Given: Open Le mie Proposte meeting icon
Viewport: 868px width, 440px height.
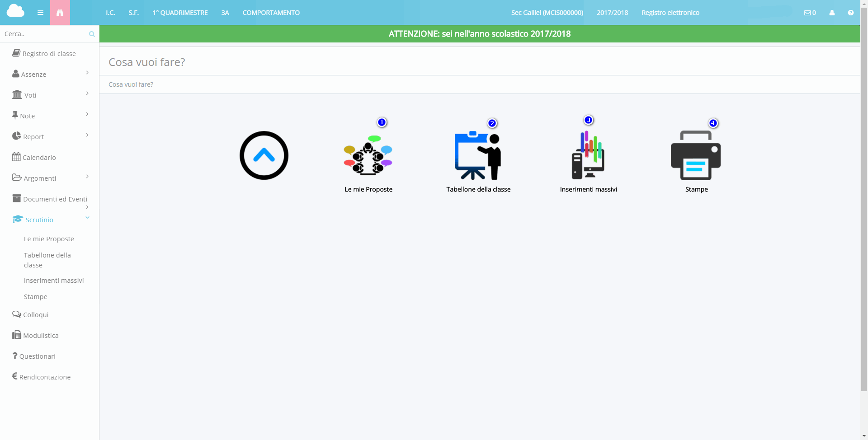Looking at the screenshot, I should pos(368,155).
